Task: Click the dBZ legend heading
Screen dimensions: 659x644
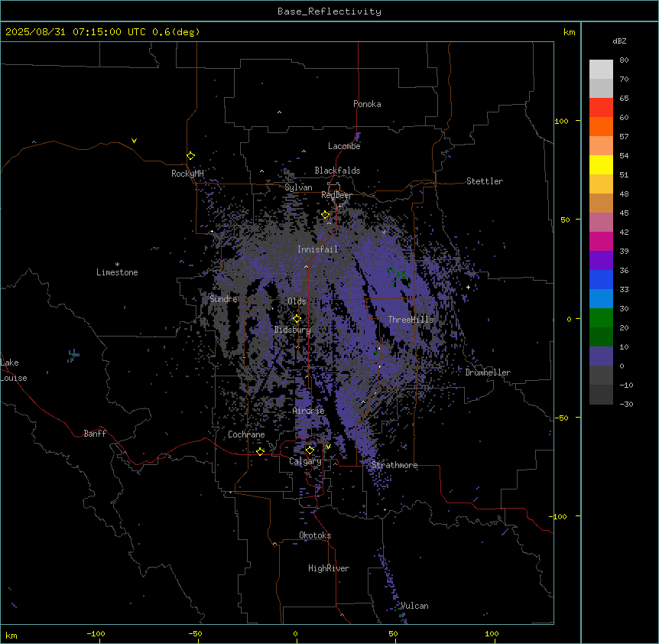Action: point(619,41)
